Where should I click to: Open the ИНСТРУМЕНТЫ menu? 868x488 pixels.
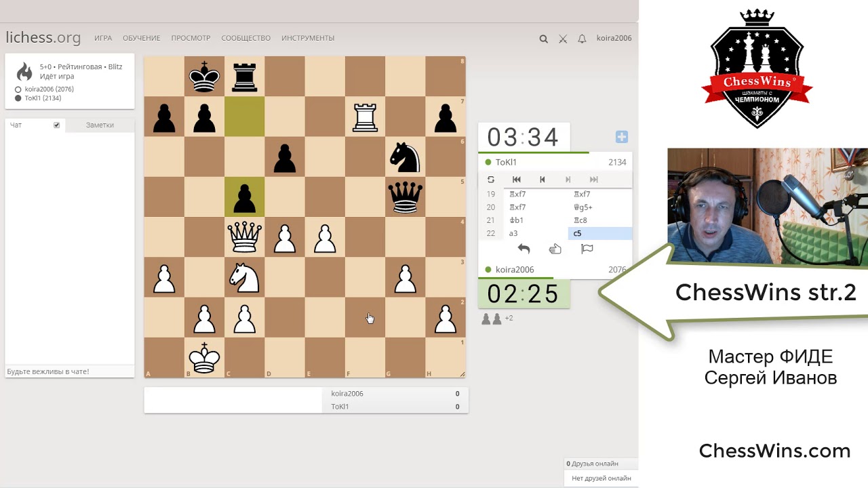(x=308, y=38)
